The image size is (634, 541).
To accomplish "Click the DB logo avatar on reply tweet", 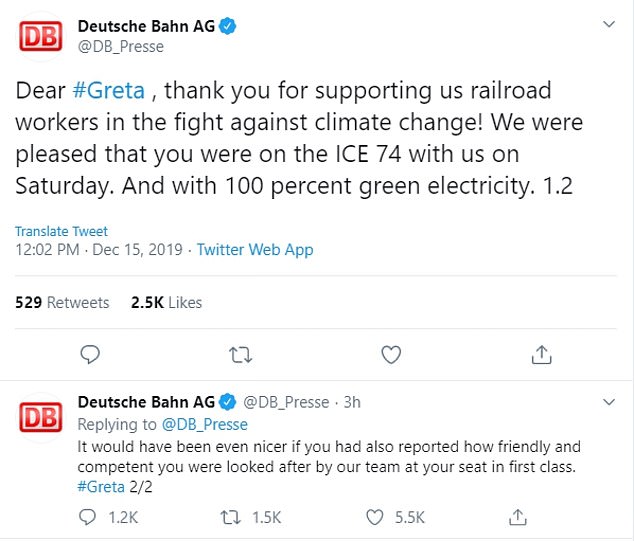I will pos(42,420).
